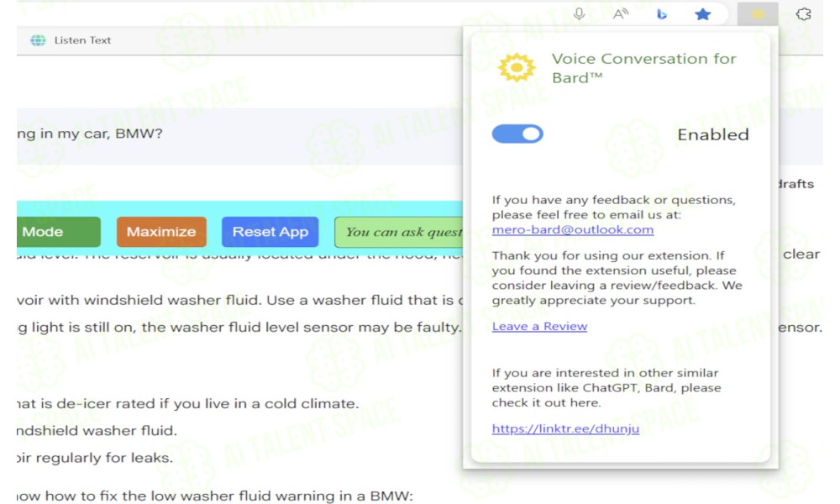
Task: Click the 'Enabled' label text
Action: 713,134
